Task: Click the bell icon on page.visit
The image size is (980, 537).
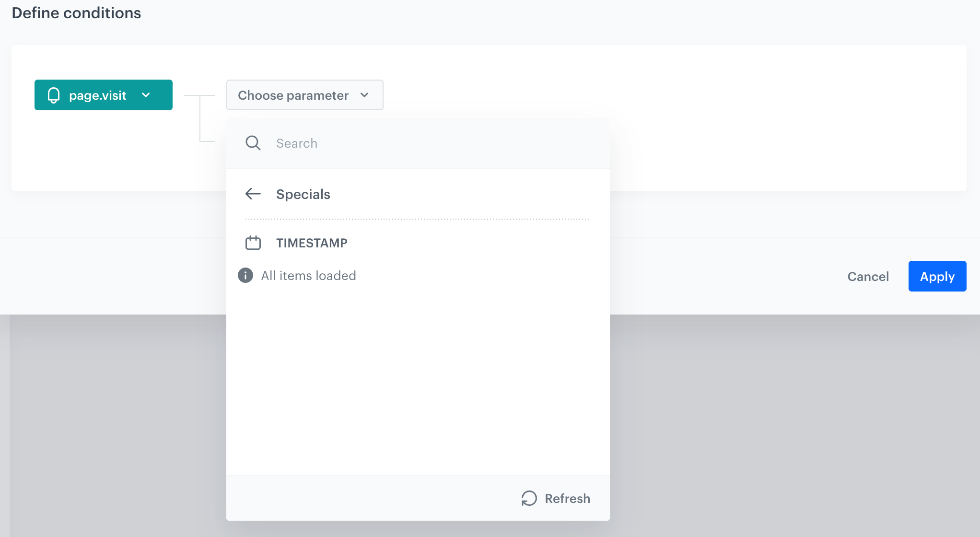Action: point(54,95)
